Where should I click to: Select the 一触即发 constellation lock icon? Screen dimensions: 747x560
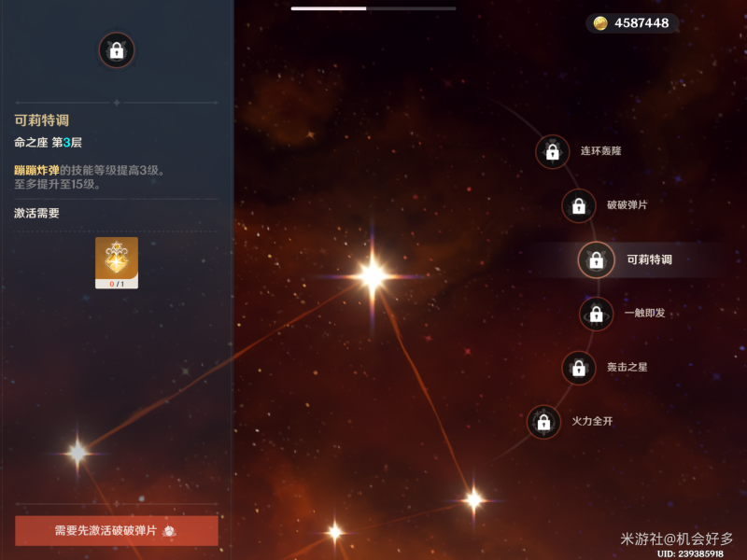click(596, 314)
